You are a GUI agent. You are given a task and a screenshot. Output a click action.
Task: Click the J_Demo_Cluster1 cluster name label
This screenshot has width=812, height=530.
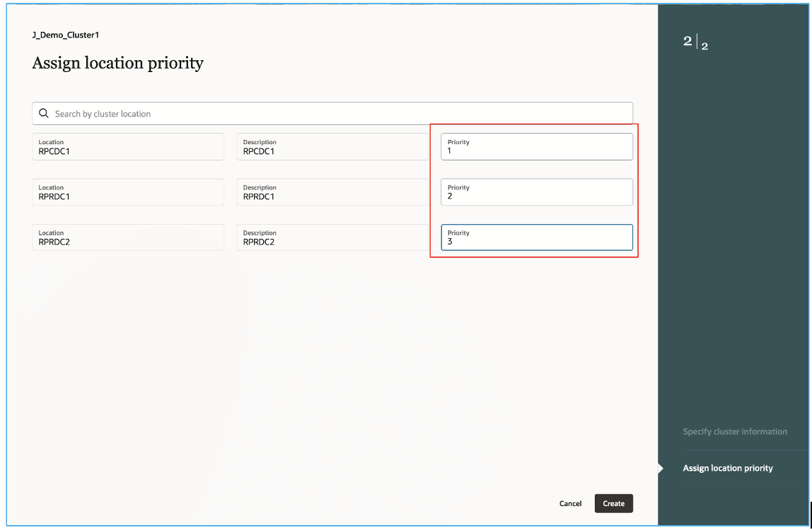click(65, 35)
